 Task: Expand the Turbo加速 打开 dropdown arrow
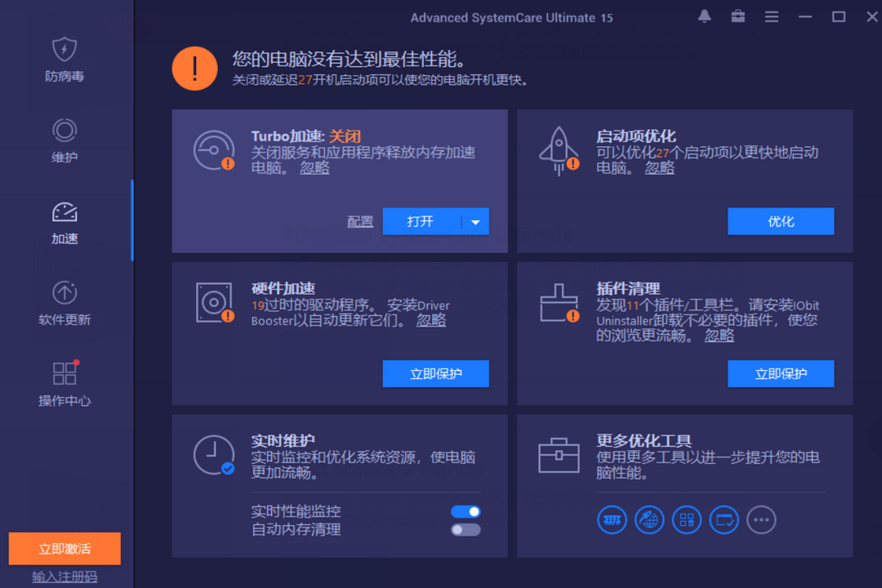475,221
